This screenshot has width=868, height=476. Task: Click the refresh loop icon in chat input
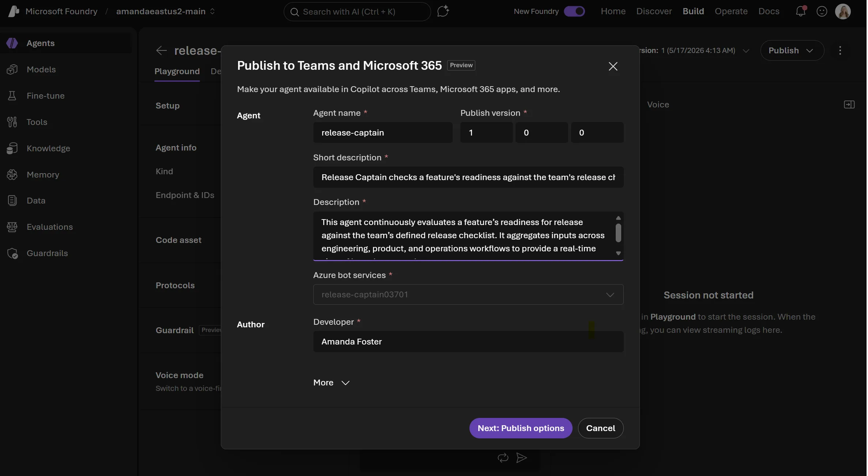pyautogui.click(x=503, y=457)
